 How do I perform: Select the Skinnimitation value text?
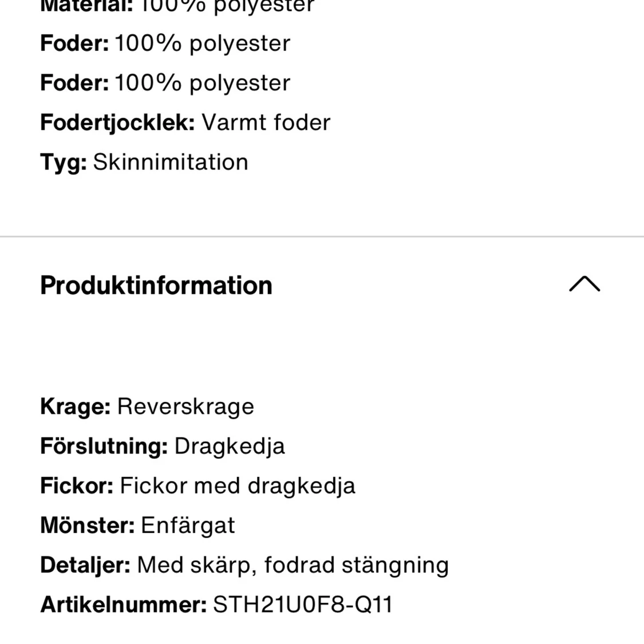(x=171, y=162)
